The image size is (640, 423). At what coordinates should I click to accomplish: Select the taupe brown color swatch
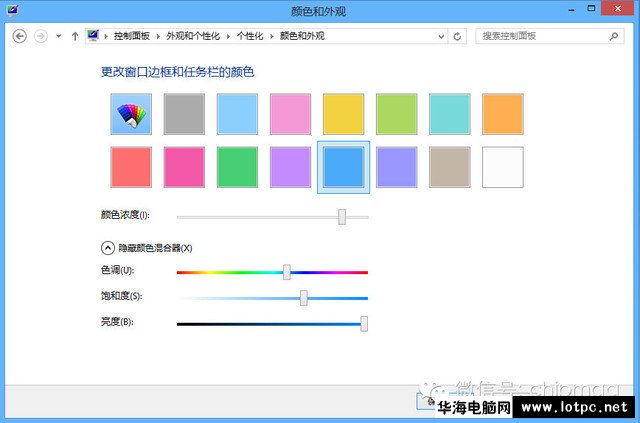(449, 167)
